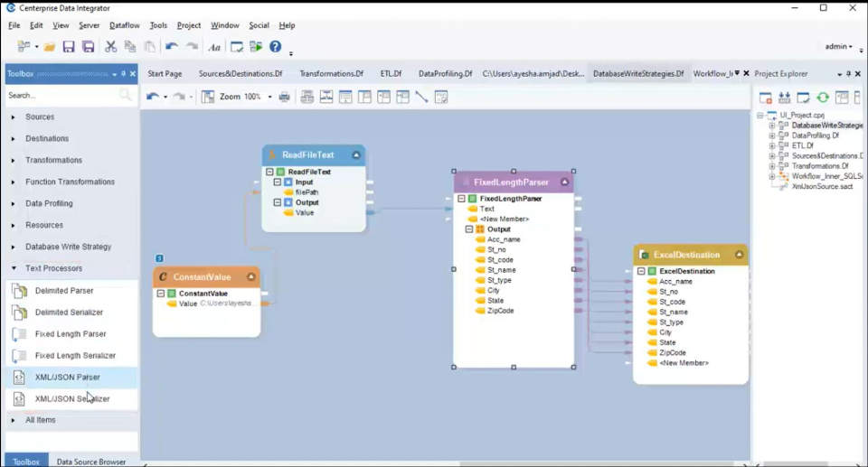Expand the Transformations toolbox category

click(x=14, y=161)
